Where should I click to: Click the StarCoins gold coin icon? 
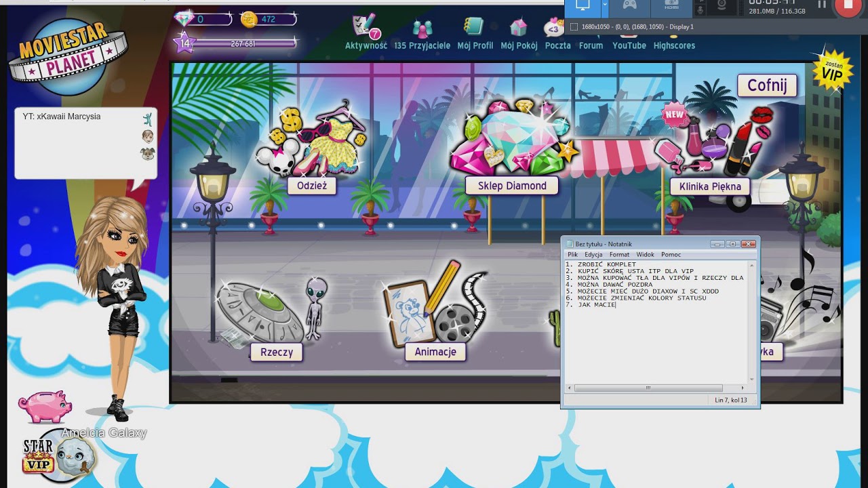250,19
